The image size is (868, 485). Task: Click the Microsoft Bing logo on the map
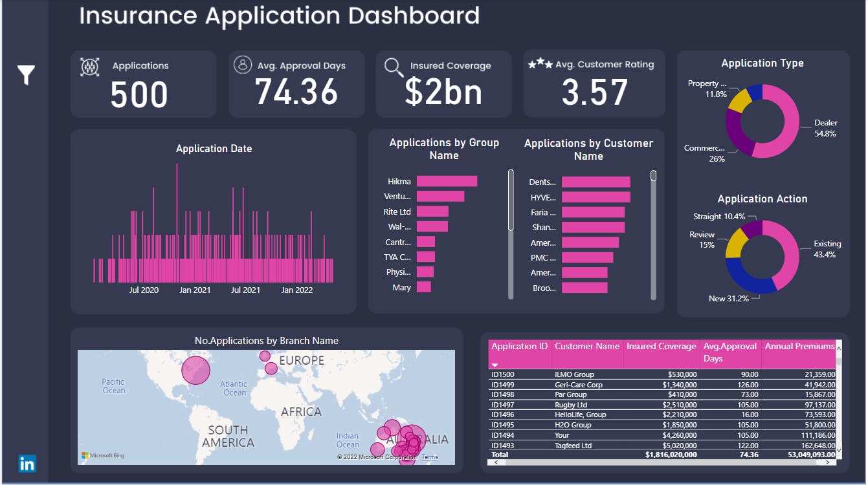point(102,456)
